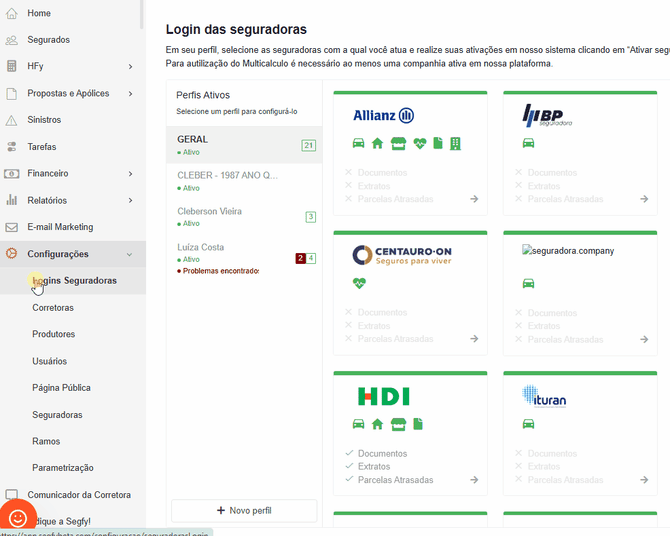Image resolution: width=670 pixels, height=536 pixels.
Task: Open the Corretoras menu item
Action: (x=53, y=308)
